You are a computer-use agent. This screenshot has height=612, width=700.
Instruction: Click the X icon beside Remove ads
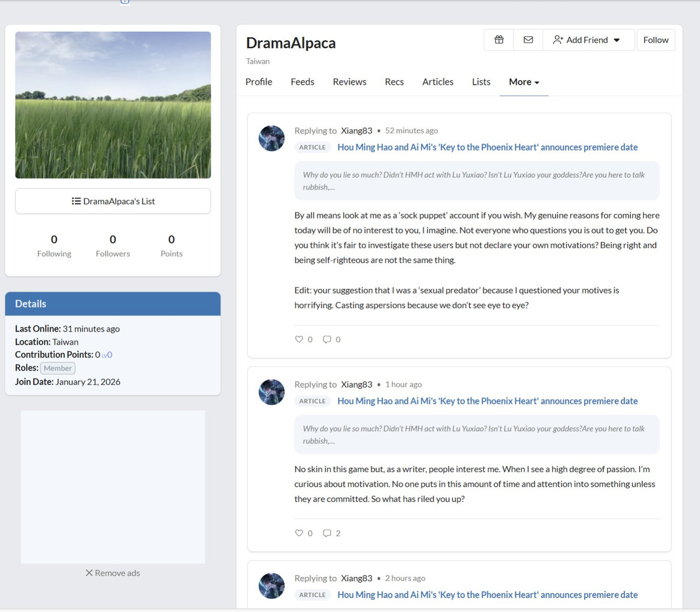89,573
